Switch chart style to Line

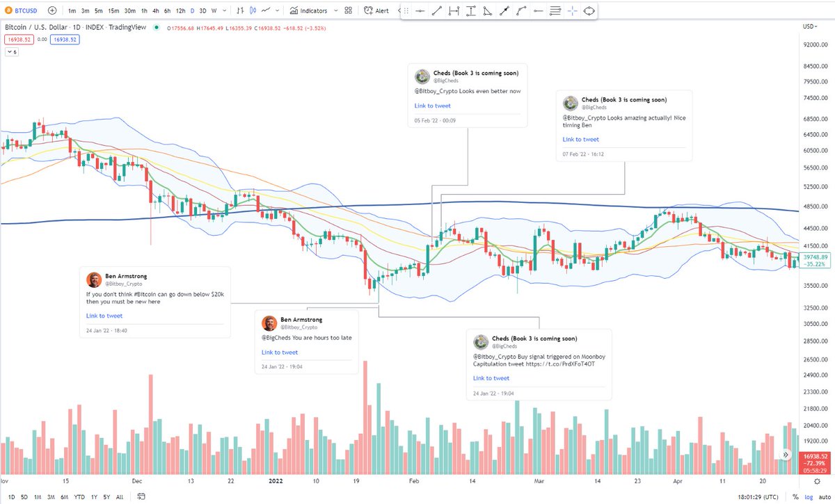click(x=267, y=11)
